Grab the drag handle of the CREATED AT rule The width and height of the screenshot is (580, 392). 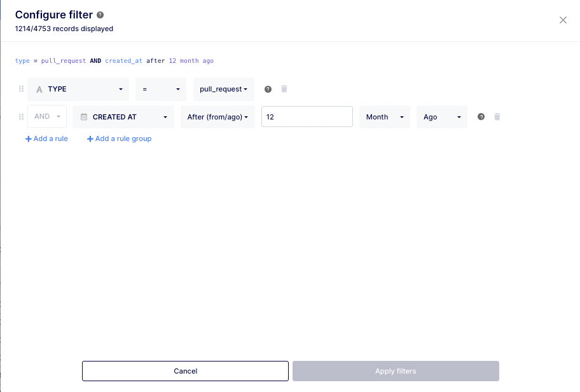point(21,116)
